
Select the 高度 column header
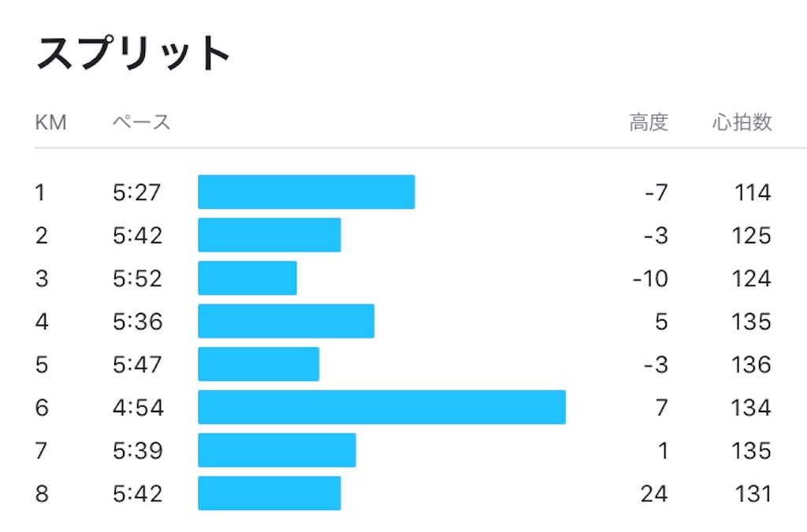click(649, 122)
